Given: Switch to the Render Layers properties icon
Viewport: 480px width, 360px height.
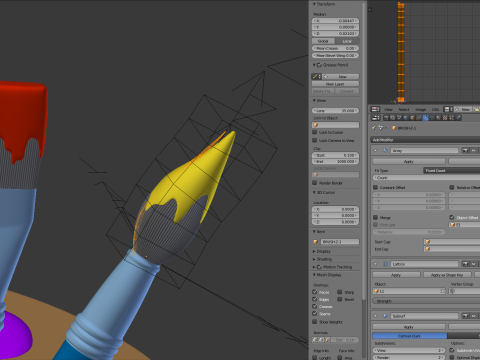Looking at the screenshot, I should pos(393,118).
